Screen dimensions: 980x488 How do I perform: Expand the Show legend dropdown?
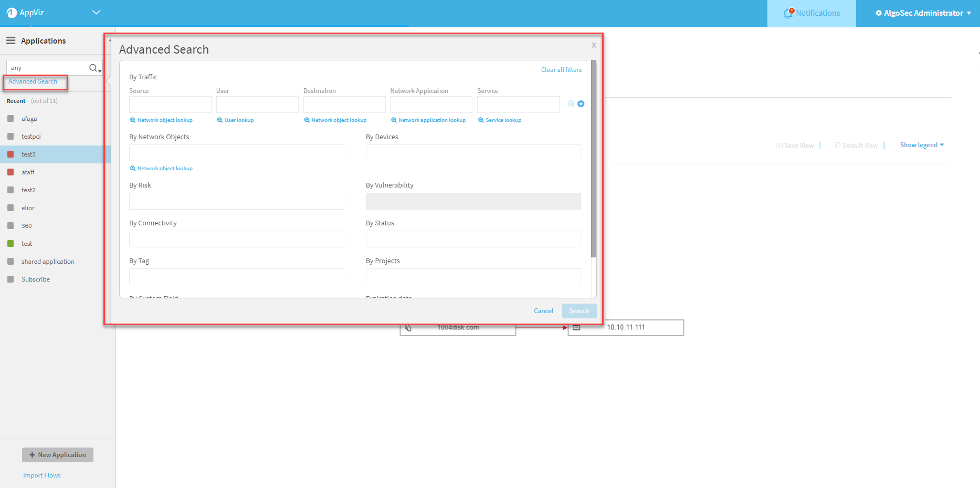pos(922,145)
